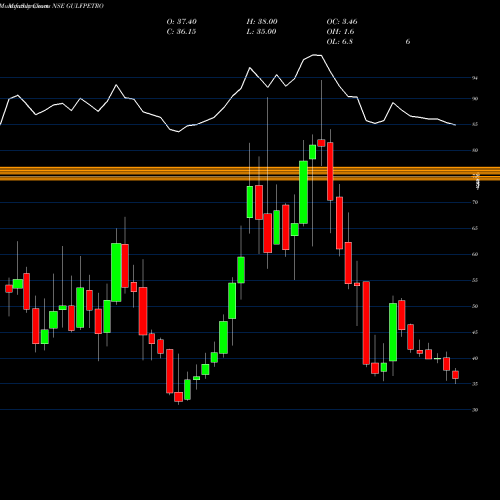Screen dimensions: 500x500
Task: Click the rightmost red candlestick
Action: pos(455,375)
